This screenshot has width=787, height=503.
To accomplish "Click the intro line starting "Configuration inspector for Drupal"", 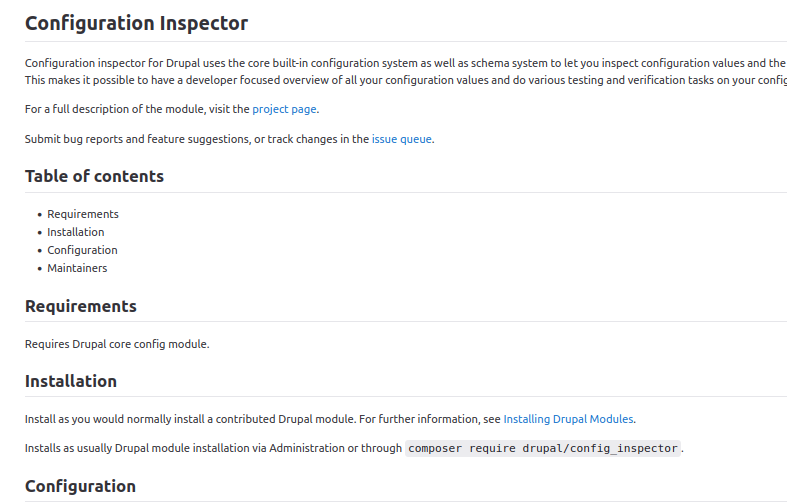I will [300, 63].
